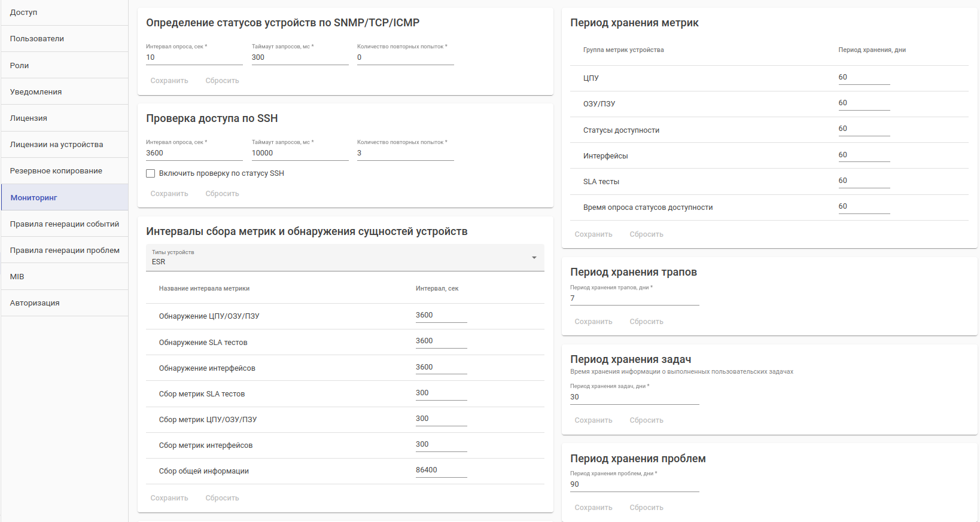Select the Backup sidebar item
Screen dimensions: 980x522
pyautogui.click(x=56, y=171)
